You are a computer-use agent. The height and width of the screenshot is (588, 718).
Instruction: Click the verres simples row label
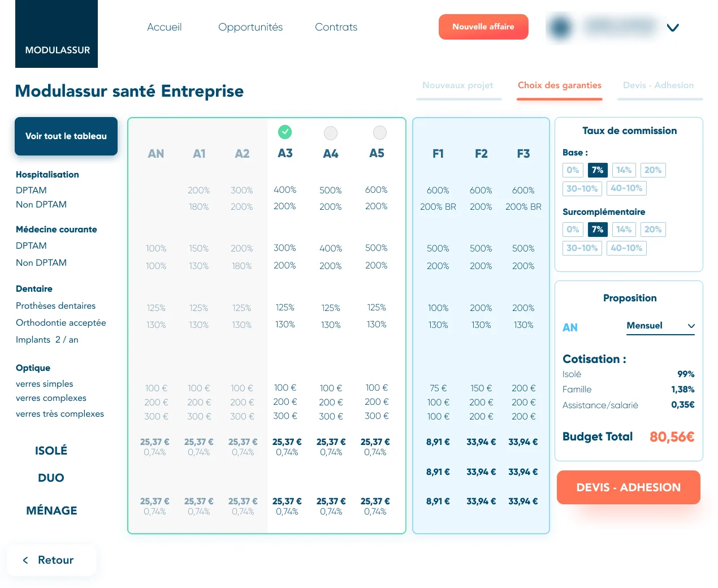coord(45,384)
